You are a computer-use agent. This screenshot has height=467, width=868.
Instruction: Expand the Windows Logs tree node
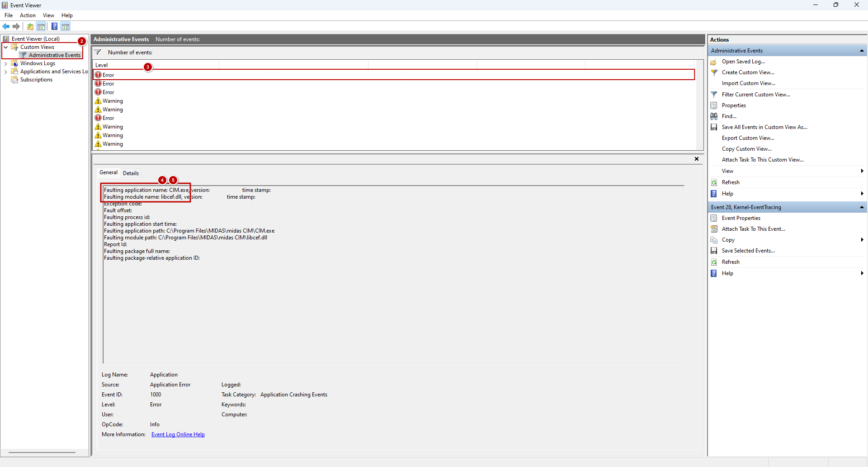6,64
